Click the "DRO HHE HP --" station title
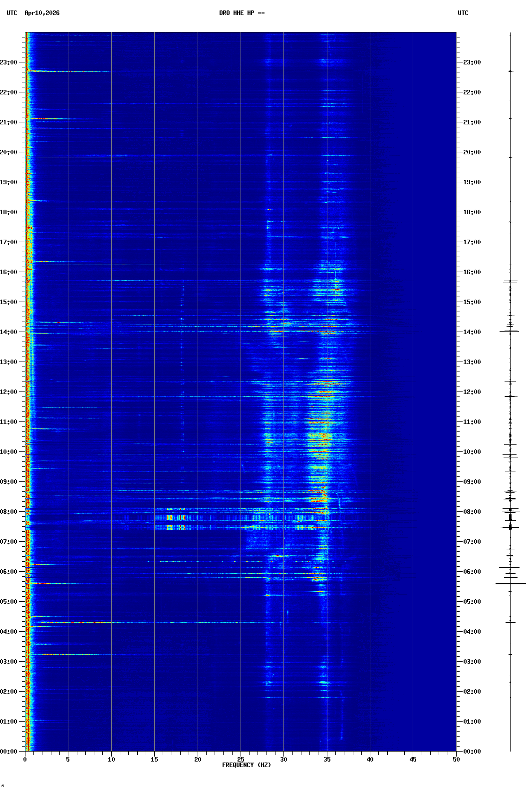 click(242, 13)
